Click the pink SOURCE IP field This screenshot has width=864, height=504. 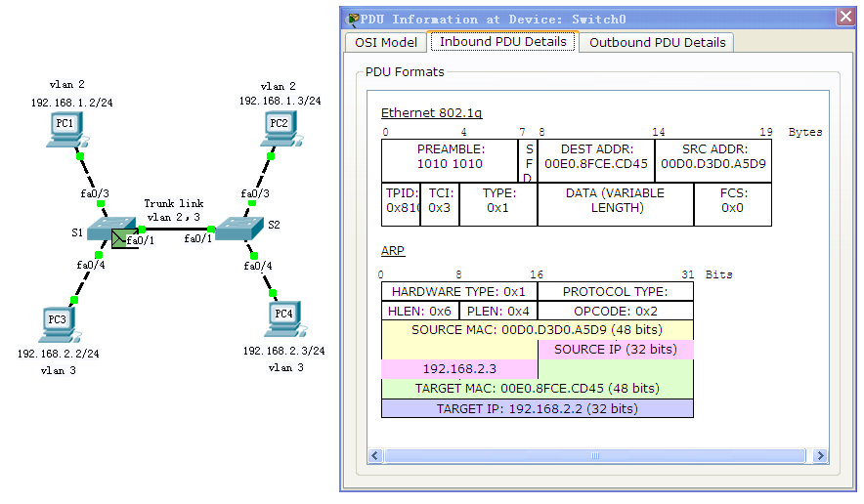coord(615,349)
